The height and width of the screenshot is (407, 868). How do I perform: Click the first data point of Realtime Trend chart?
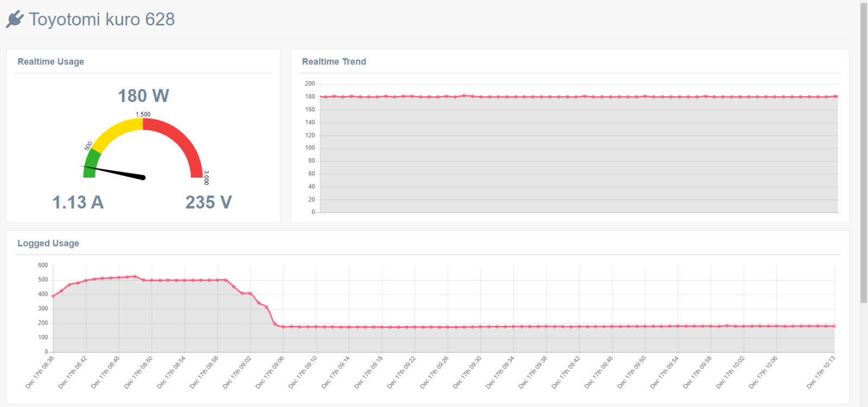pyautogui.click(x=324, y=97)
